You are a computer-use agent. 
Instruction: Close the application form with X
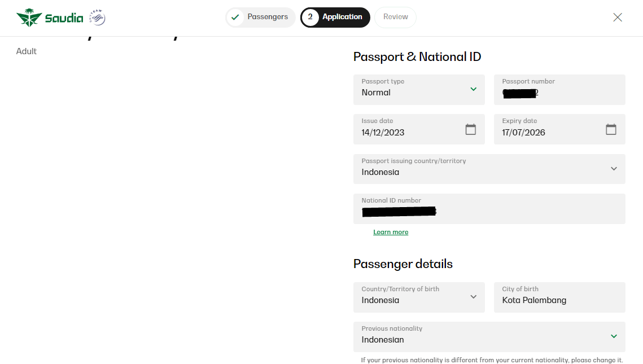pos(618,17)
